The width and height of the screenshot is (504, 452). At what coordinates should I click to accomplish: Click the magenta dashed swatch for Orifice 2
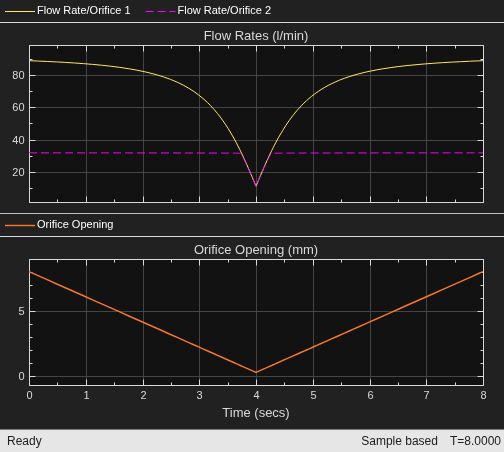161,12
